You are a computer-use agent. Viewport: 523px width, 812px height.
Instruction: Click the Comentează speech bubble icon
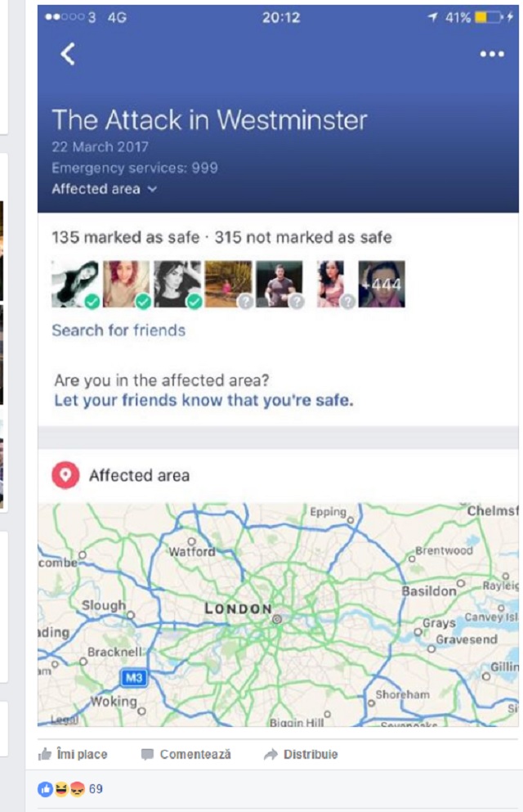pos(147,755)
